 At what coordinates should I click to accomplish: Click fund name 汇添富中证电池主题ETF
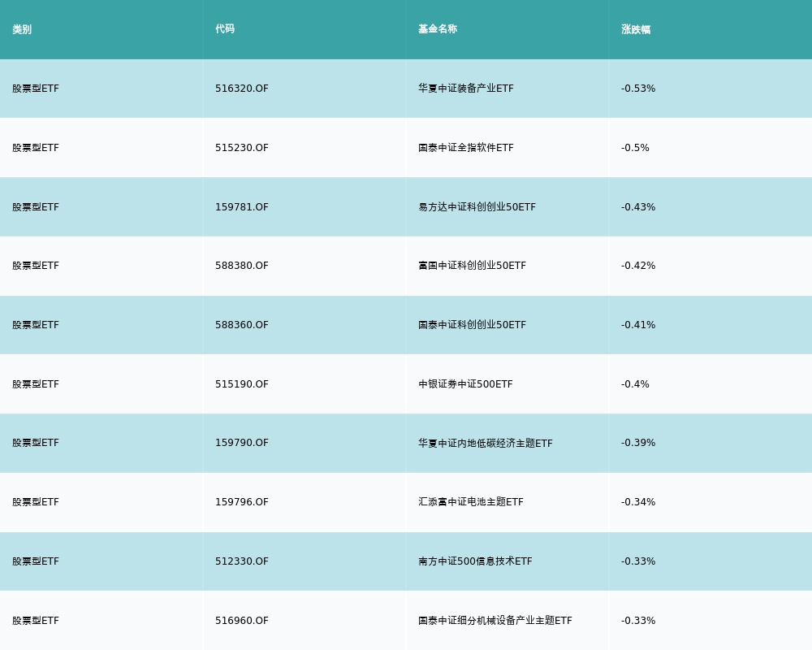tap(471, 502)
